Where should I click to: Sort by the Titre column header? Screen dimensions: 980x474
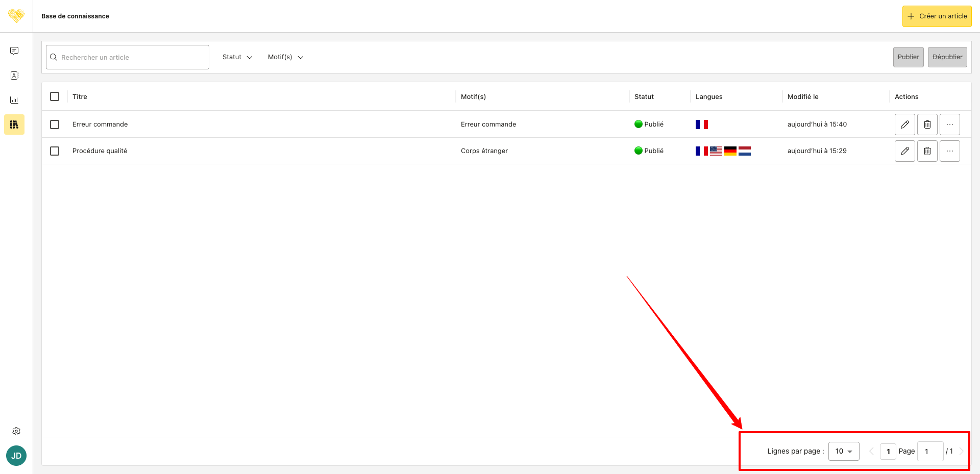tap(80, 96)
